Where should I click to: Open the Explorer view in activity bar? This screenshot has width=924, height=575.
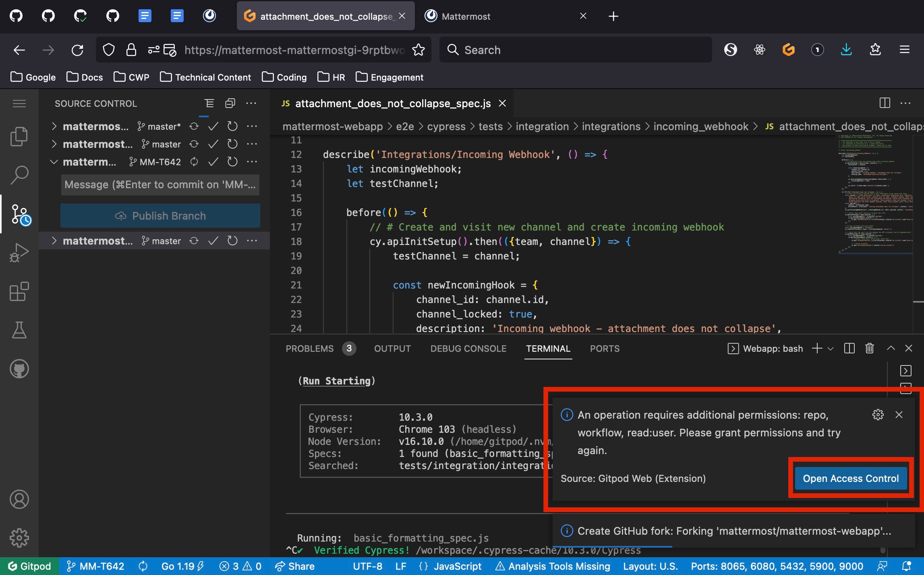[19, 137]
